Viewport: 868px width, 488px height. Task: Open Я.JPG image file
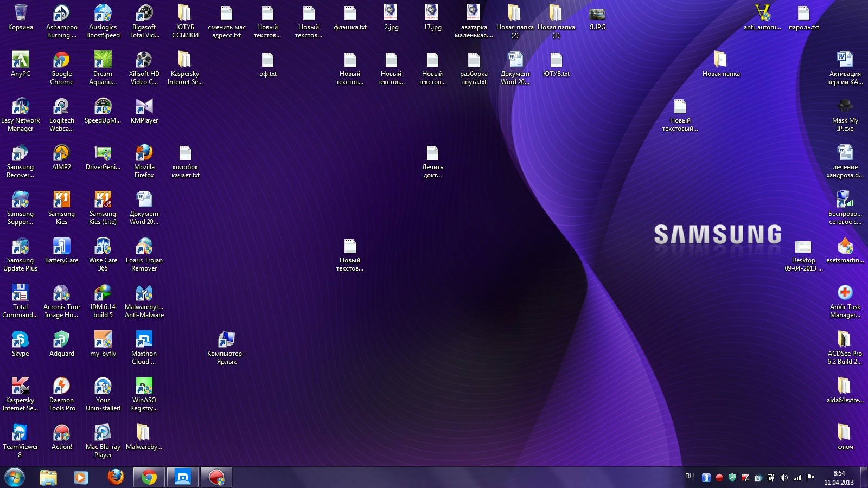[x=598, y=17]
